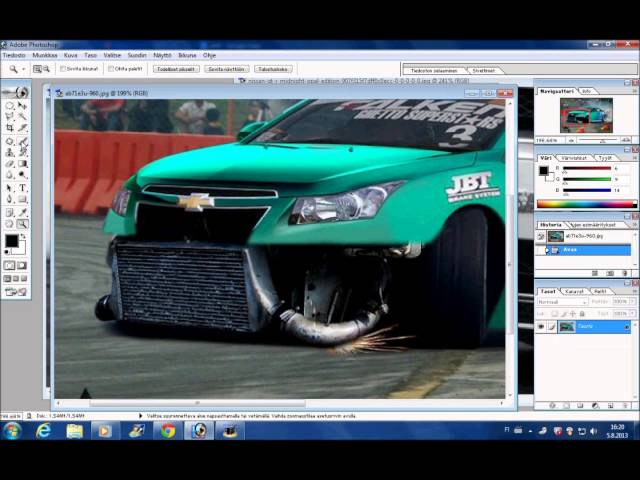Select the Clone Stamp tool
The width and height of the screenshot is (640, 480).
[10, 152]
